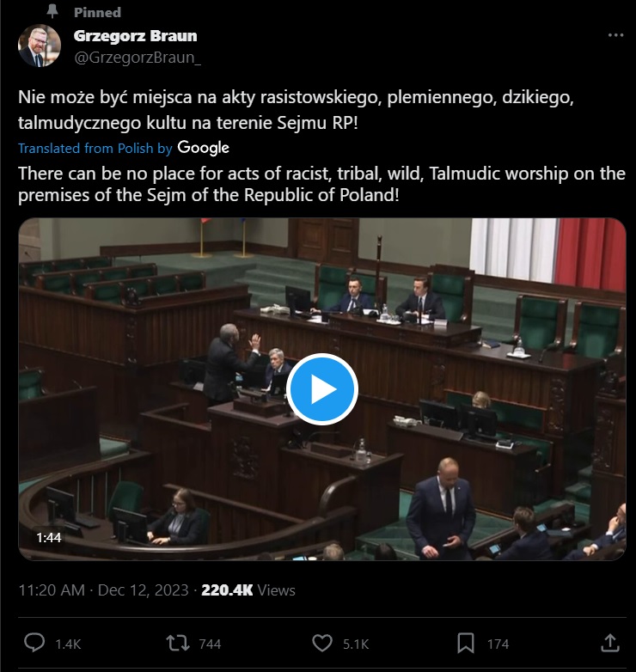Click the repost arrows icon
The image size is (636, 672).
(x=177, y=644)
